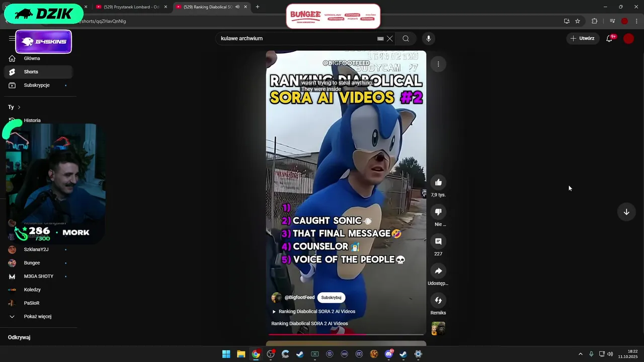Open BigfootFeed channel avatar
The height and width of the screenshot is (362, 644).
pos(277,298)
